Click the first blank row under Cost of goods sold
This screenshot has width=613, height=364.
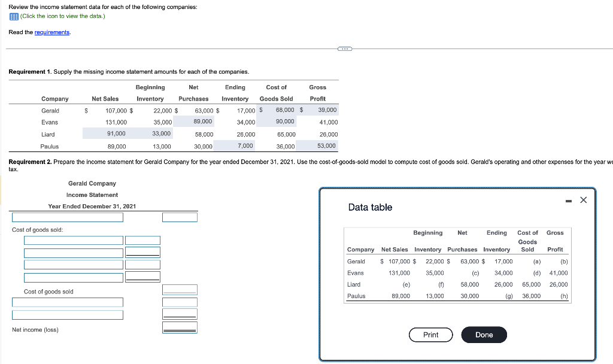coord(73,239)
